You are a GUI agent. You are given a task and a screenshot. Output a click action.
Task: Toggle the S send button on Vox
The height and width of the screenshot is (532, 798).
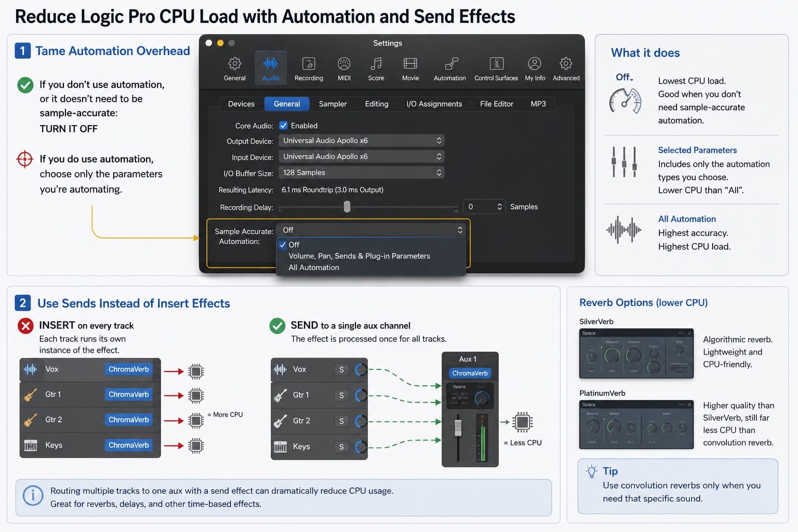pos(341,369)
